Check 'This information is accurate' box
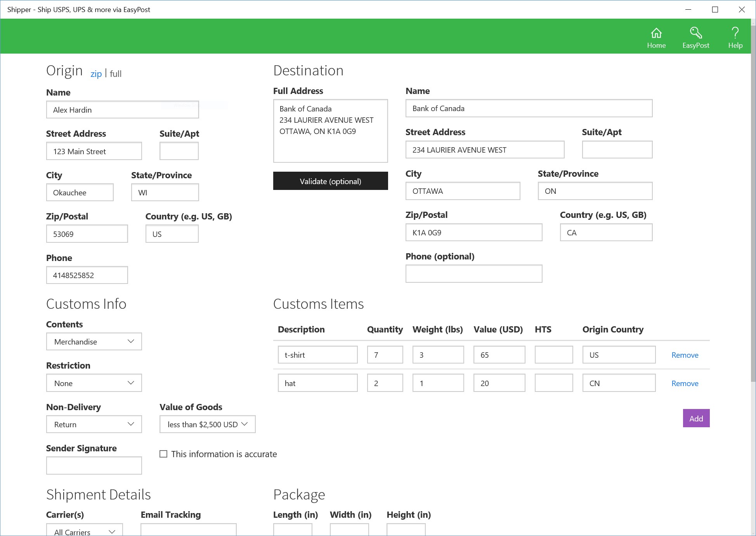 pyautogui.click(x=163, y=454)
